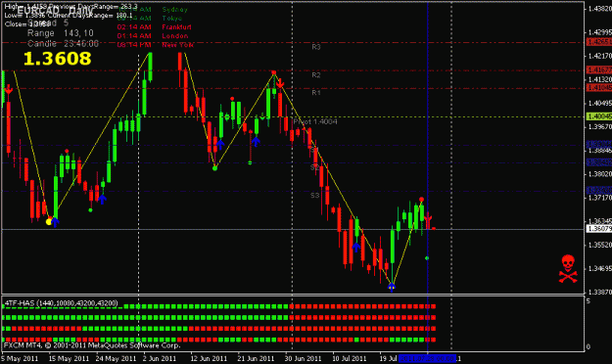Click the R1 resistance label
This screenshot has height=364, width=612.
click(x=316, y=93)
